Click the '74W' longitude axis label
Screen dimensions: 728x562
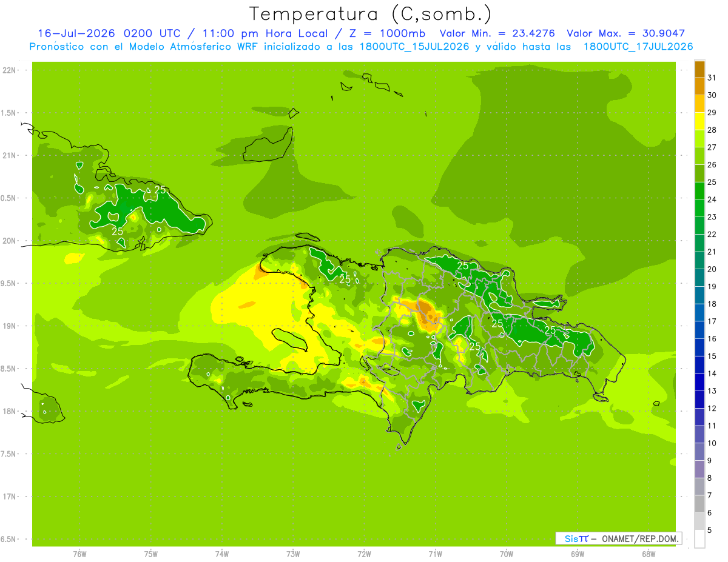222,554
